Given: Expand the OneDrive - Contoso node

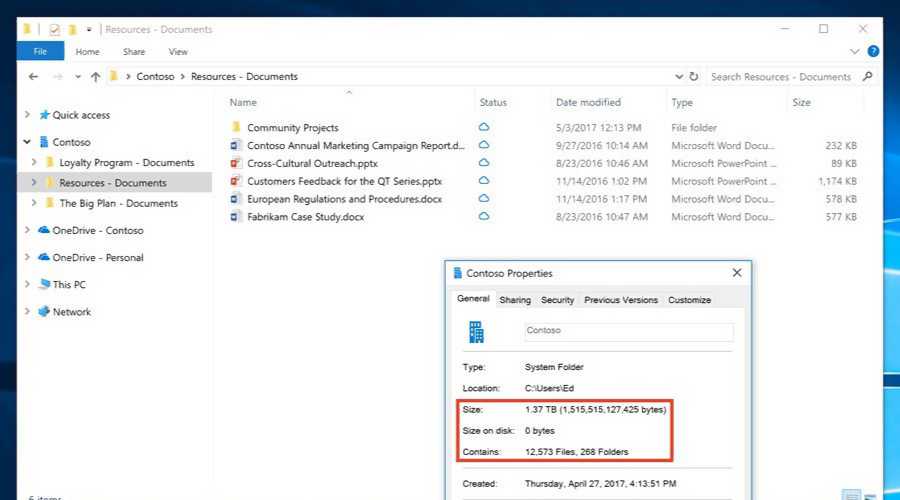Looking at the screenshot, I should click(x=27, y=230).
